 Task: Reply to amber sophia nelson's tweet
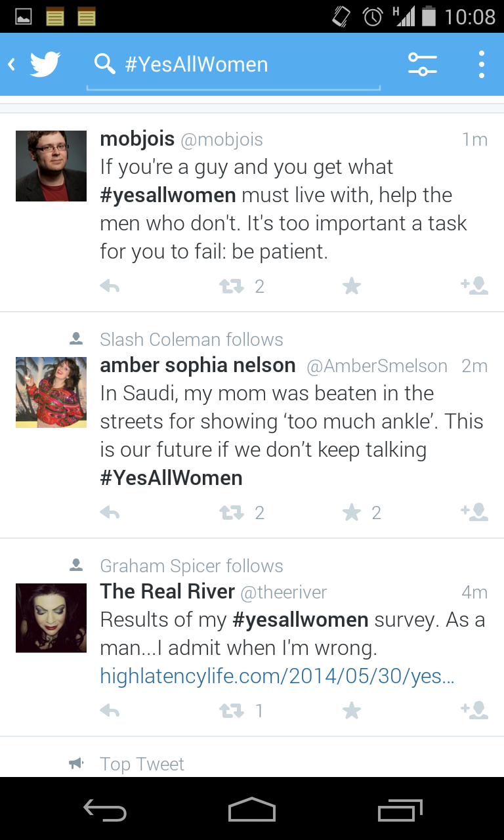click(x=110, y=513)
